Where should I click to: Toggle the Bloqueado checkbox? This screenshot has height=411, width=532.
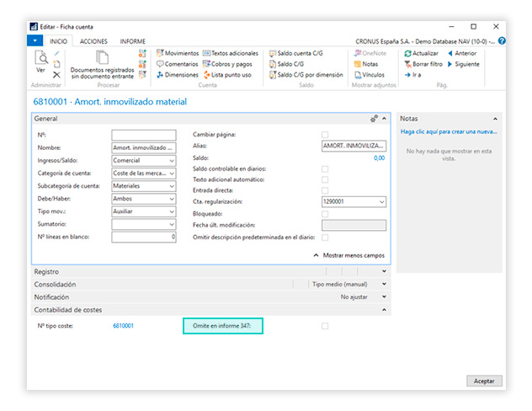325,214
